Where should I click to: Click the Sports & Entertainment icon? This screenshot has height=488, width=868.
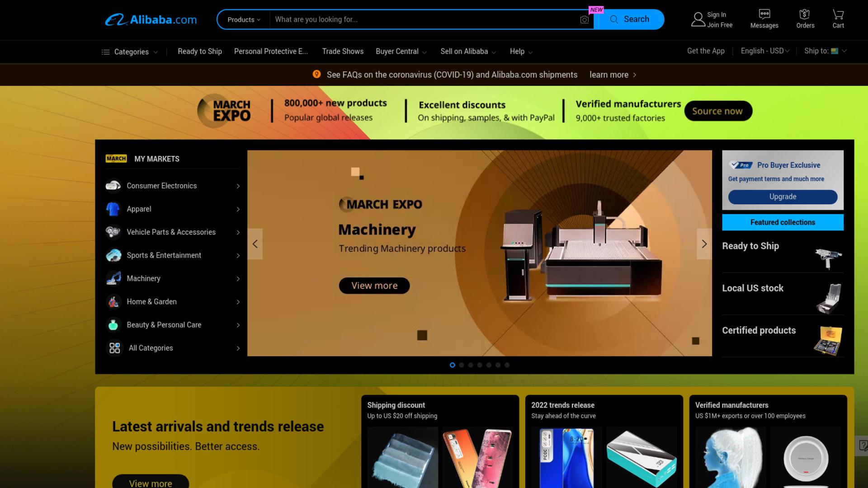coord(113,255)
